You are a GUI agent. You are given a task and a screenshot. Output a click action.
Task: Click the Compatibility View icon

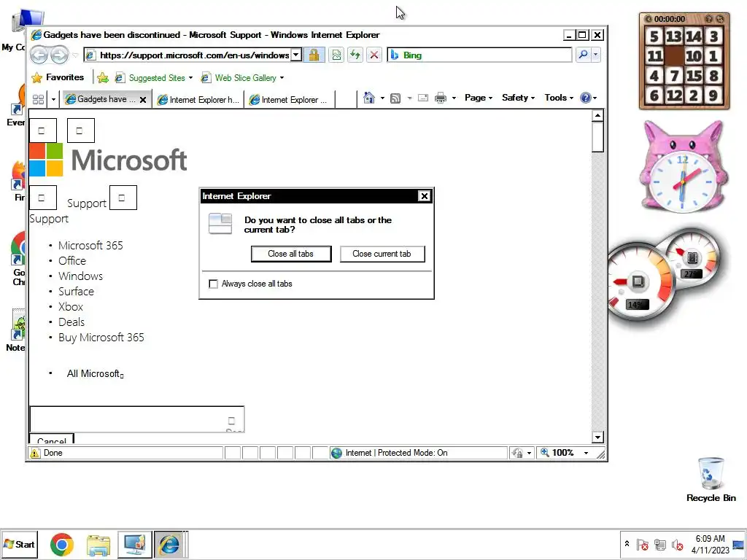[336, 55]
